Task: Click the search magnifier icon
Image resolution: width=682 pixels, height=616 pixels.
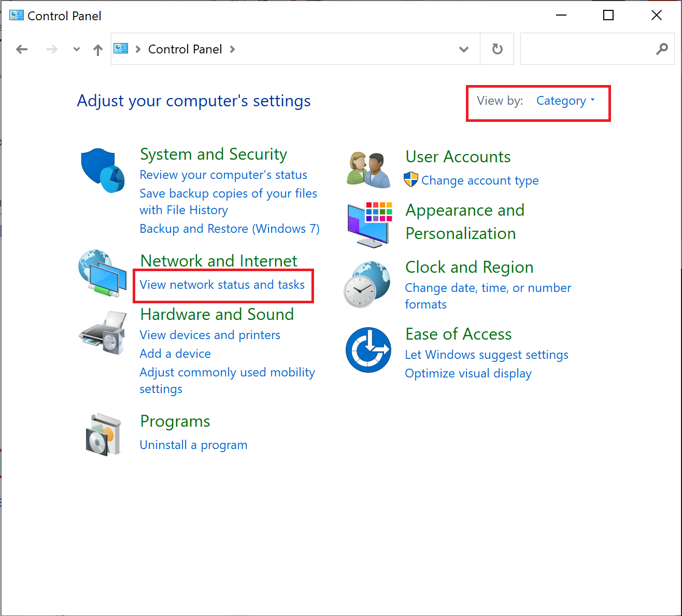Action: [x=662, y=49]
